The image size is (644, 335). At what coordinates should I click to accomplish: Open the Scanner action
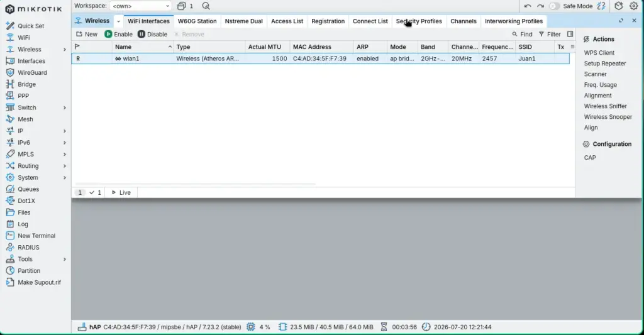click(x=595, y=74)
